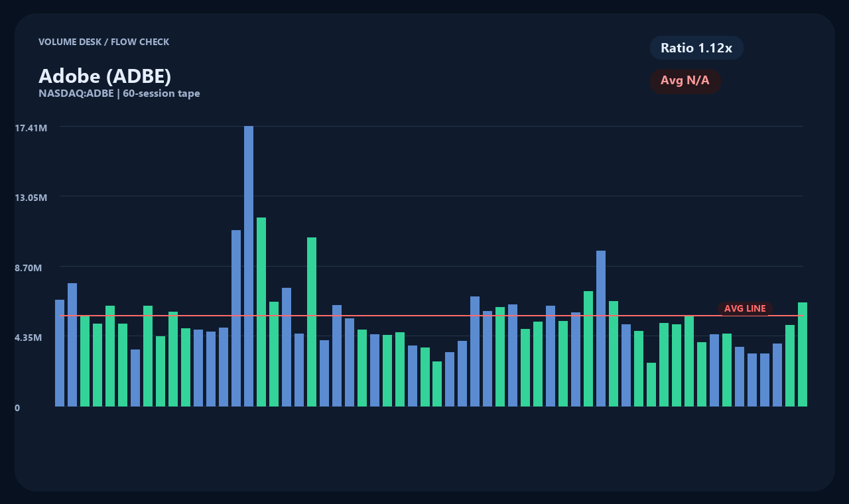Select the 17.41M axis label

[x=31, y=127]
